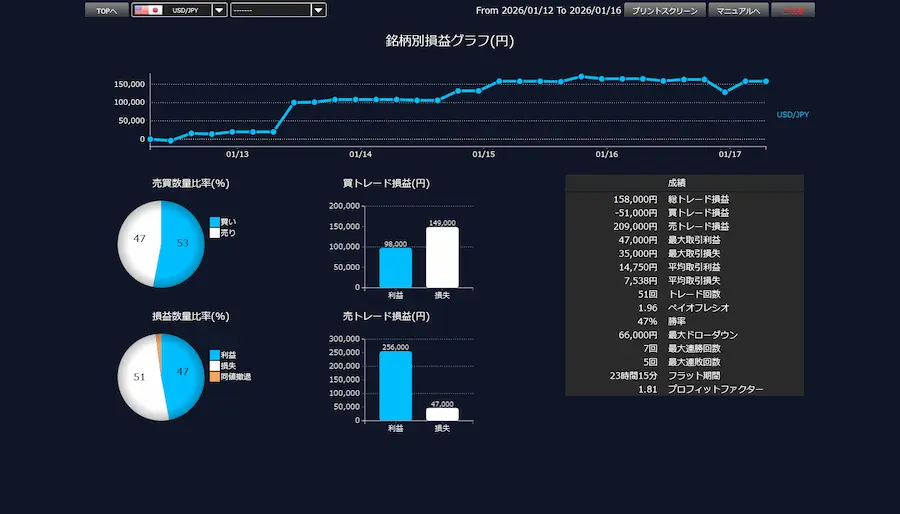
Task: Click the white 売り legend swatch
Action: point(215,233)
